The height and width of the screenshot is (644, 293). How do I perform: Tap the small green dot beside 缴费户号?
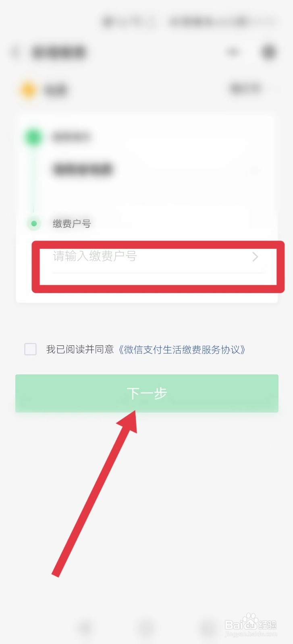click(34, 223)
